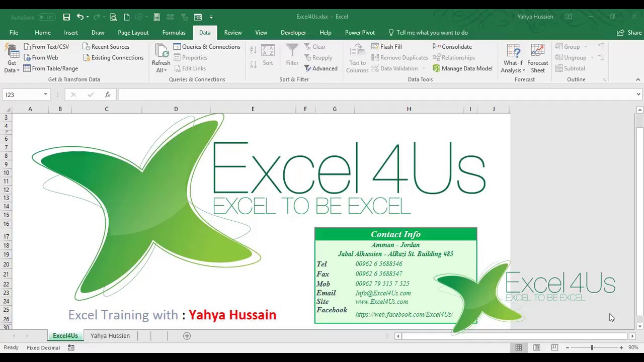This screenshot has width=644, height=362.
Task: Switch to the Home tab
Action: point(43,33)
